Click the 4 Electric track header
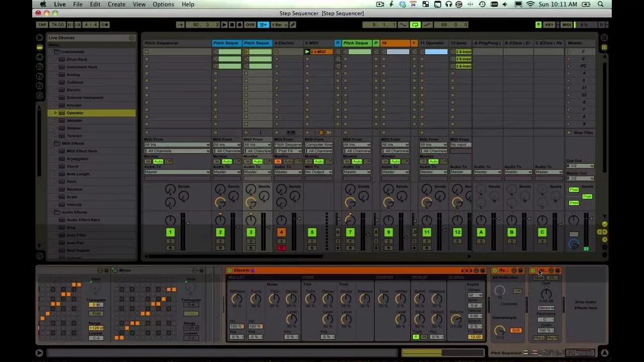This screenshot has width=644, height=362. [x=288, y=43]
